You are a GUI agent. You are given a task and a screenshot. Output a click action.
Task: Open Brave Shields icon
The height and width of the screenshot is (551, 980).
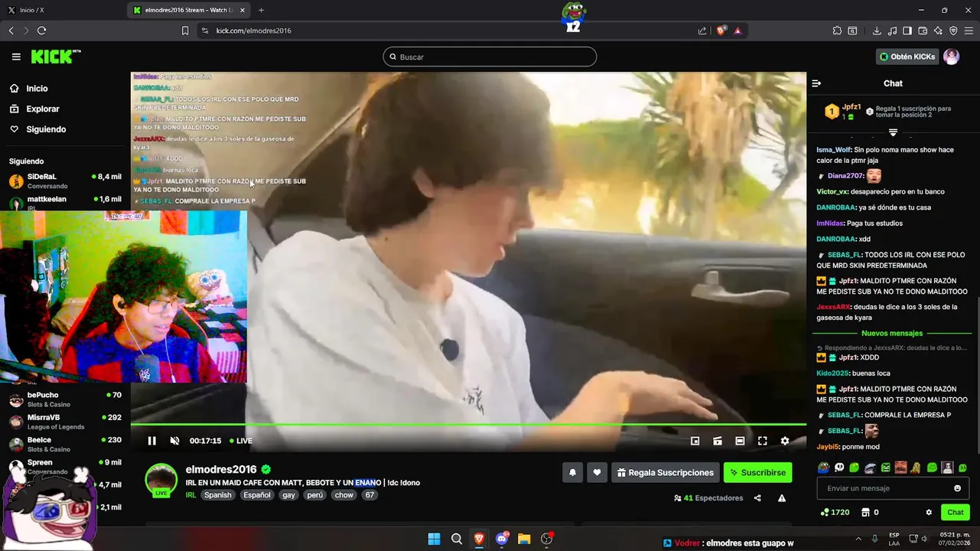[721, 31]
